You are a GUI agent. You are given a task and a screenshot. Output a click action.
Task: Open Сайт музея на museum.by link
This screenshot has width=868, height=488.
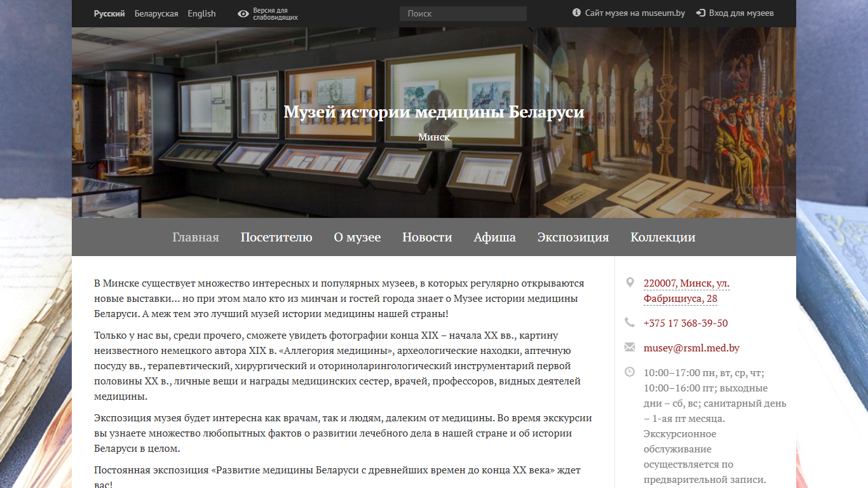[x=635, y=13]
